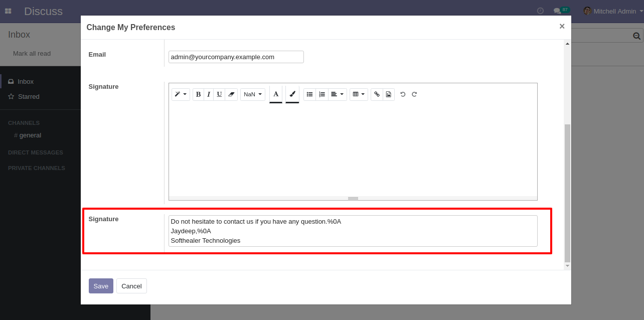Image resolution: width=644 pixels, height=320 pixels.
Task: Click the plain text Signature textarea
Action: click(353, 231)
